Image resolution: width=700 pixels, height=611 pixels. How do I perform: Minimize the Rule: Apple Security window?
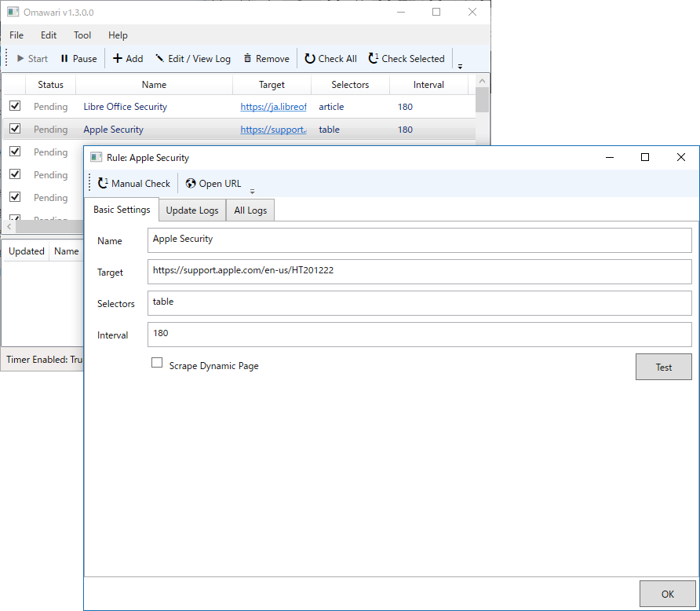[x=610, y=157]
